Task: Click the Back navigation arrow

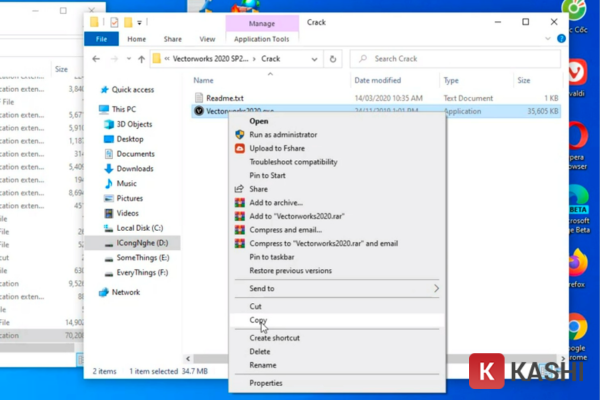Action: (x=96, y=59)
